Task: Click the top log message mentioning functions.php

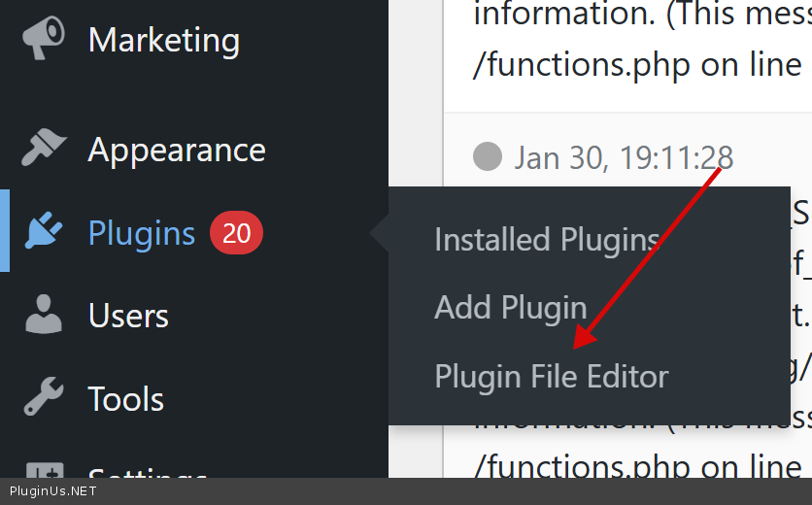Action: click(x=641, y=64)
